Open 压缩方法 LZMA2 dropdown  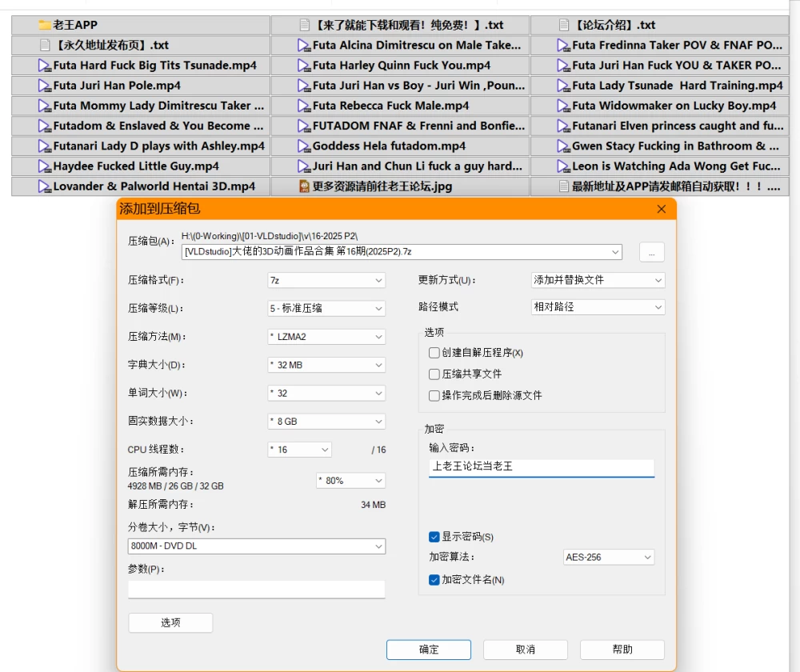pyautogui.click(x=326, y=337)
